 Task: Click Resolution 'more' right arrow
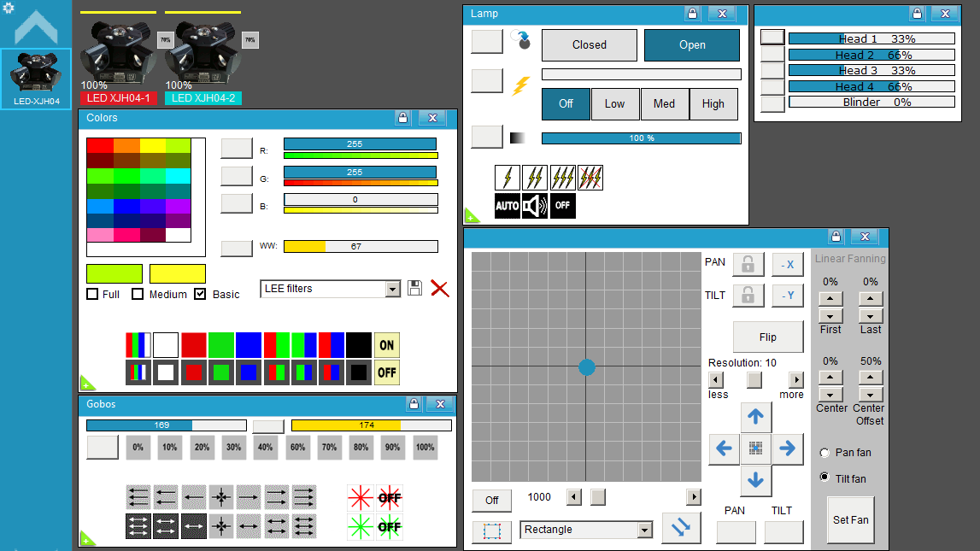point(796,380)
